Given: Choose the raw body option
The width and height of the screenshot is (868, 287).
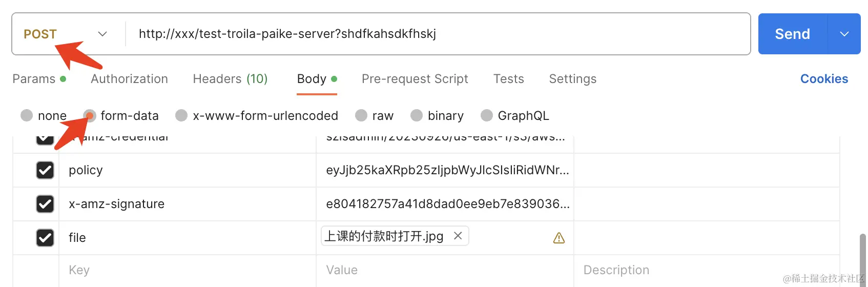Looking at the screenshot, I should pos(361,116).
